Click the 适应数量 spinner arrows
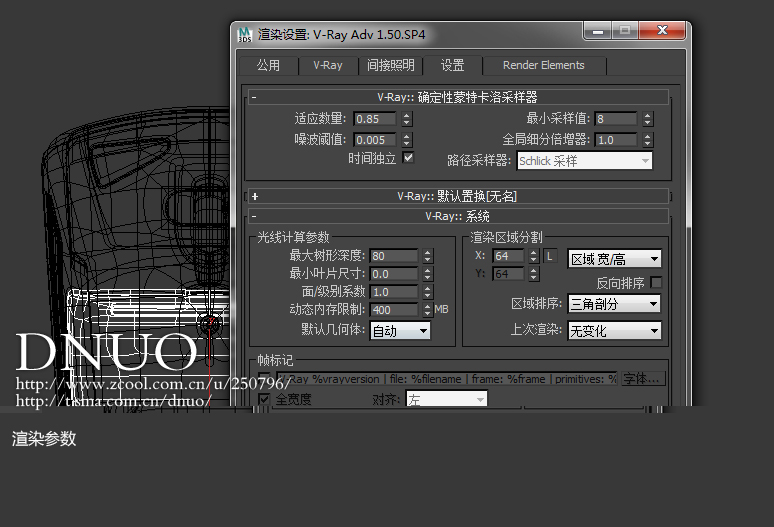The width and height of the screenshot is (774, 527). (x=407, y=119)
